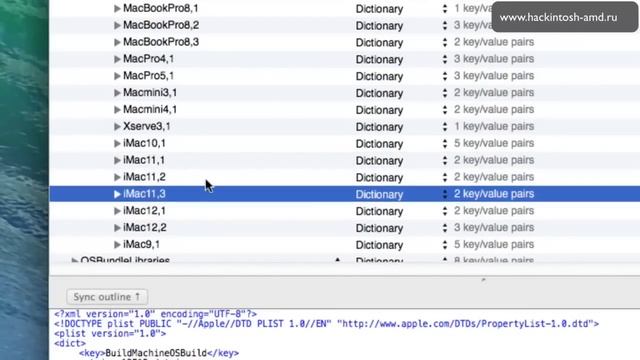Select the MacPro4,1 key name
Viewport: 640px width, 360px height.
coord(149,59)
